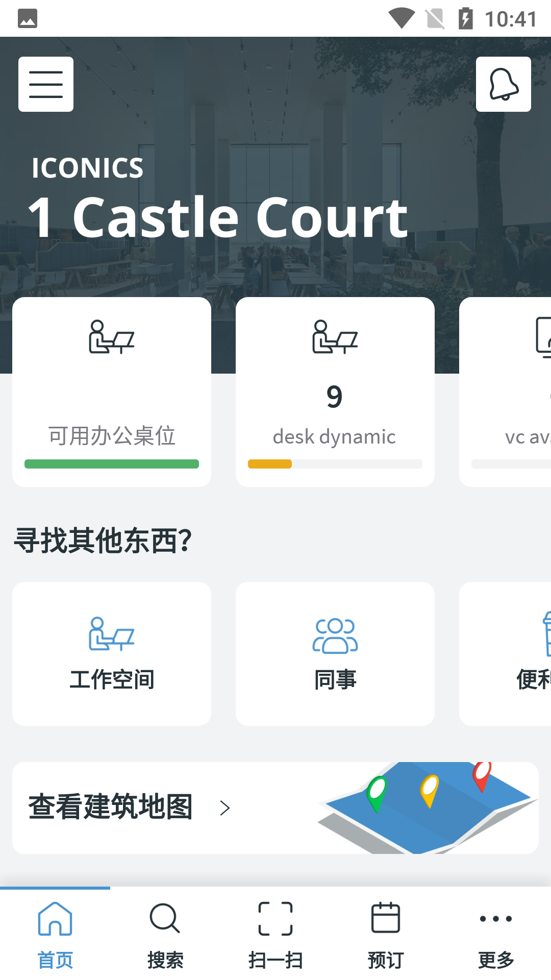Open the hamburger menu
The image size is (551, 980).
click(x=46, y=84)
